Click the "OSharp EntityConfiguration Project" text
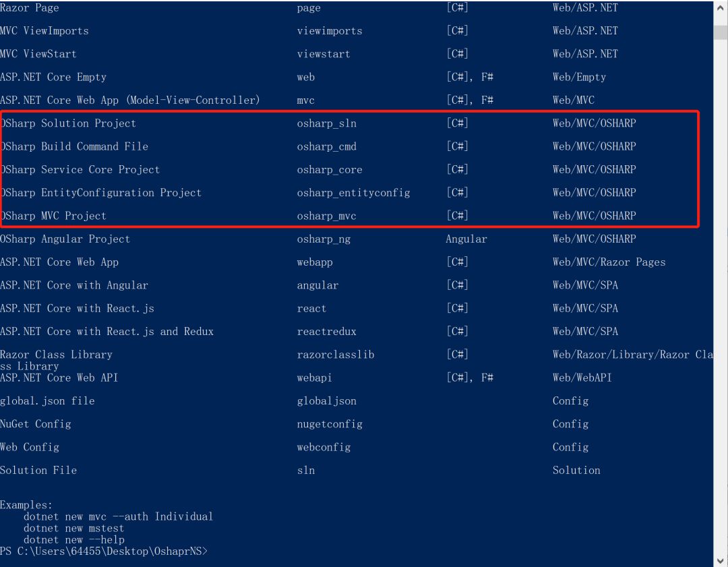 pos(101,193)
